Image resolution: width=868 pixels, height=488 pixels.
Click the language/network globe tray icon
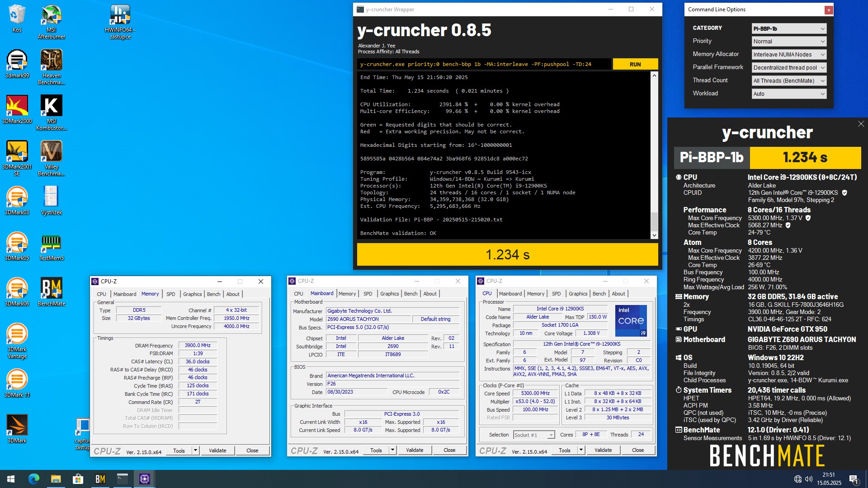[797, 479]
